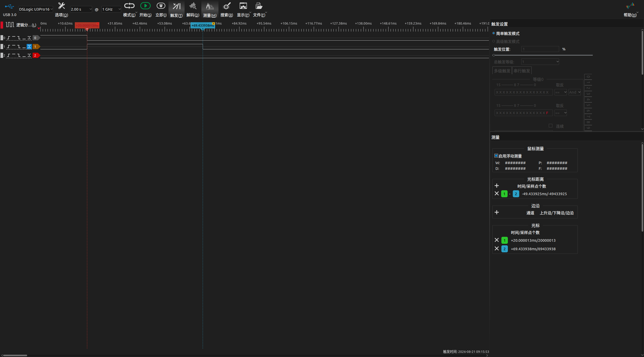Open the Decode (解码) tool
The height and width of the screenshot is (357, 644).
point(193,6)
